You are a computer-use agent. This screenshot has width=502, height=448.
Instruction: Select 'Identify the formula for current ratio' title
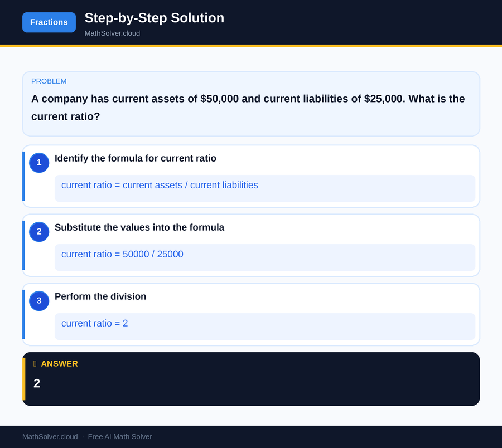pyautogui.click(x=136, y=158)
